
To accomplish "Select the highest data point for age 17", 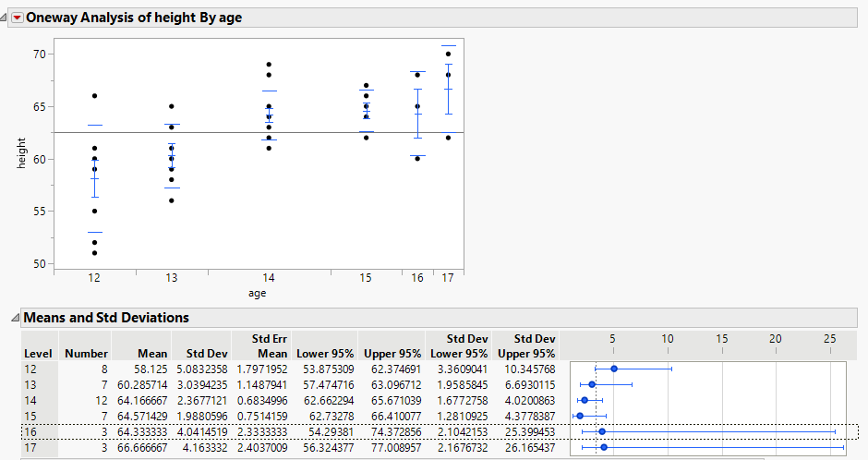I will (449, 54).
